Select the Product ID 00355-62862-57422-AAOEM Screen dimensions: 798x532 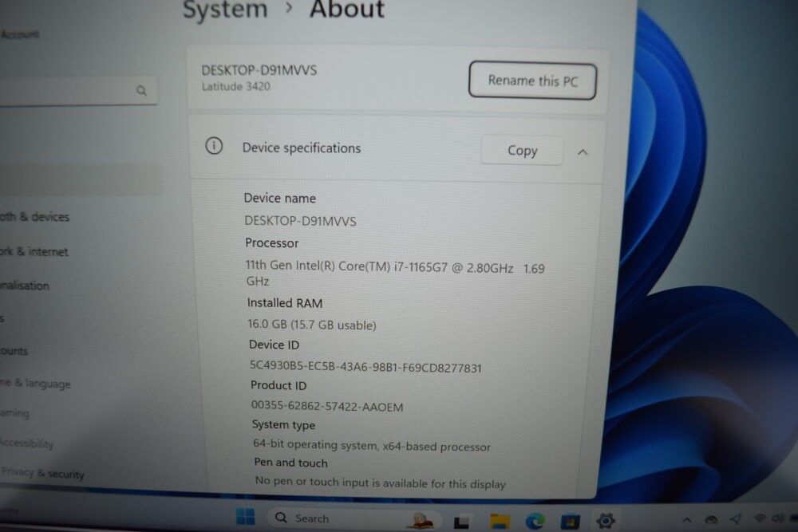[x=327, y=406]
